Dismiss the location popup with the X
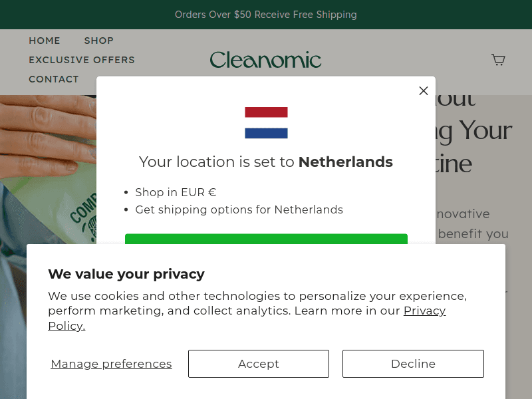The width and height of the screenshot is (532, 399). [424, 90]
